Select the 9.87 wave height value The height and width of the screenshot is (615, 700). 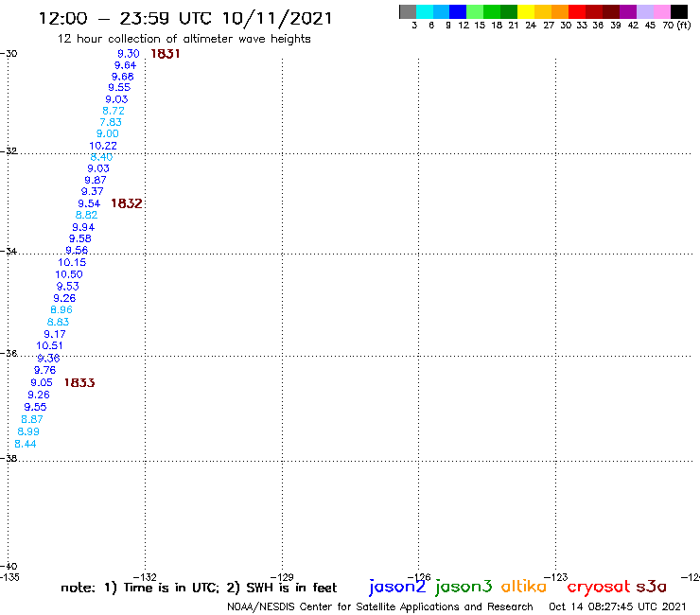96,180
